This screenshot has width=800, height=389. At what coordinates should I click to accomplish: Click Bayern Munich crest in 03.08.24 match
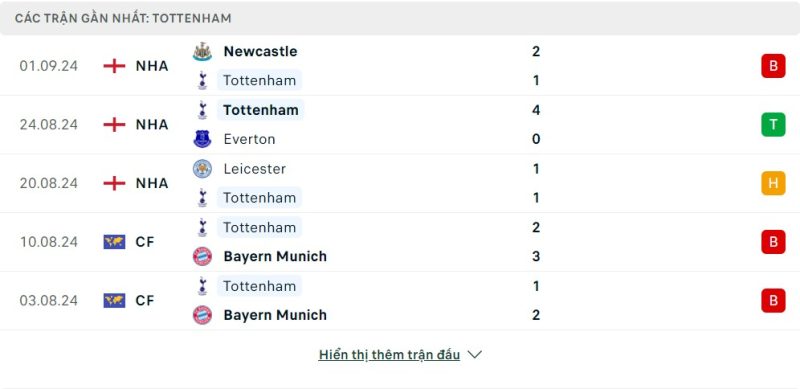pos(202,315)
